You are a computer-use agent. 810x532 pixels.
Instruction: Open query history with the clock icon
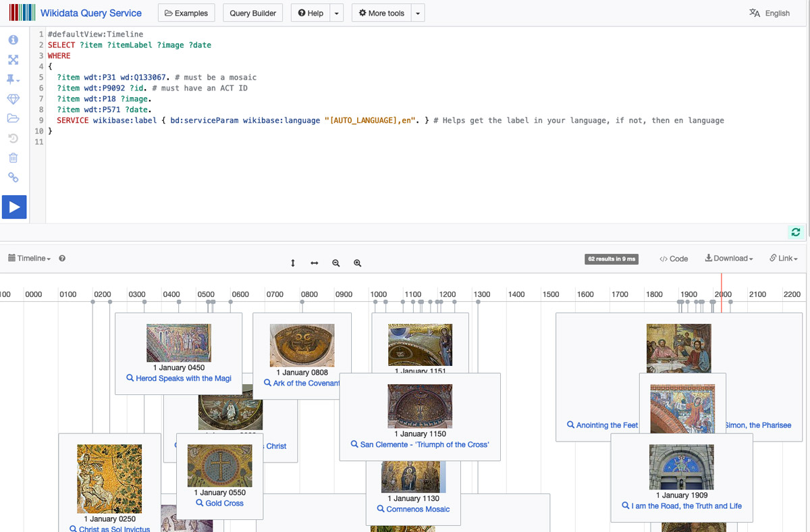[x=13, y=138]
